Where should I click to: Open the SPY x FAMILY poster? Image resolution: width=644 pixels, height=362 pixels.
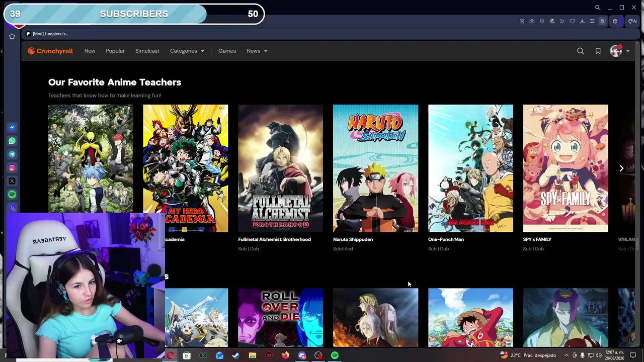(x=566, y=168)
